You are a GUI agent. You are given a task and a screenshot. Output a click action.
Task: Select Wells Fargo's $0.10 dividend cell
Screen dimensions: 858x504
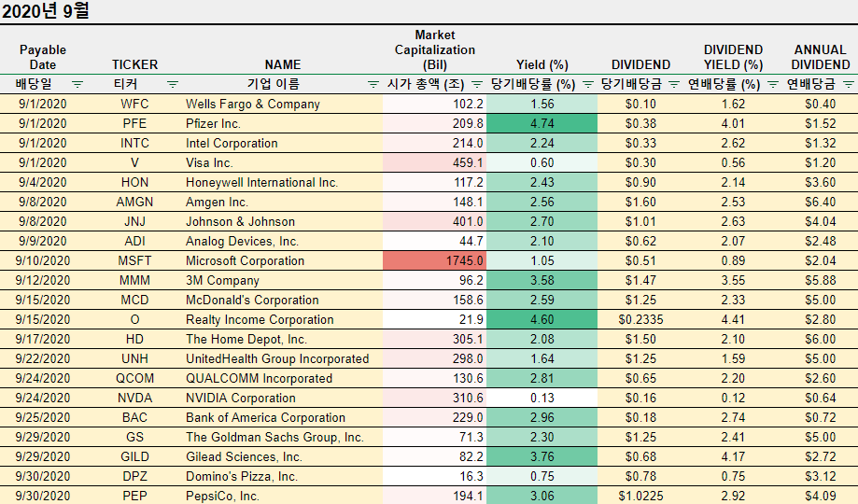pyautogui.click(x=640, y=104)
